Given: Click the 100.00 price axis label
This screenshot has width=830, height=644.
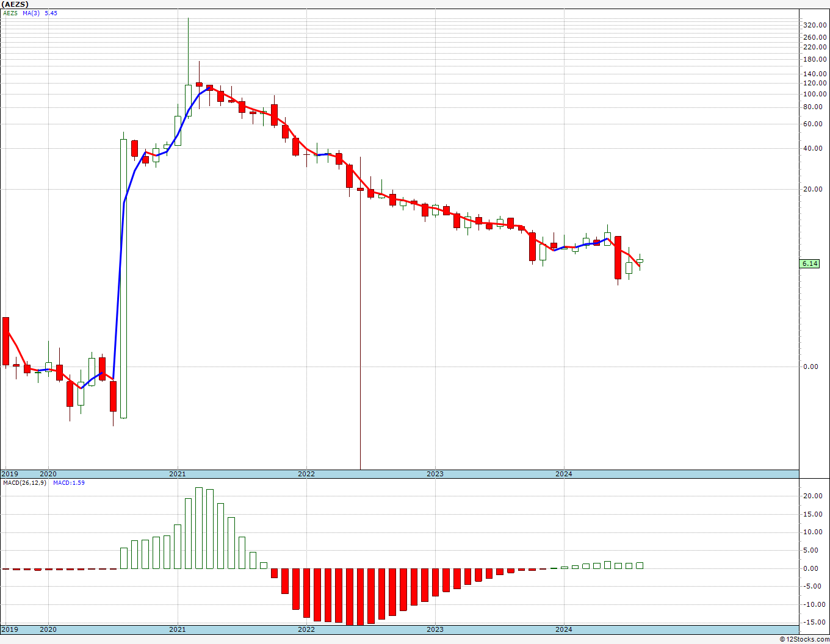Looking at the screenshot, I should [x=815, y=94].
